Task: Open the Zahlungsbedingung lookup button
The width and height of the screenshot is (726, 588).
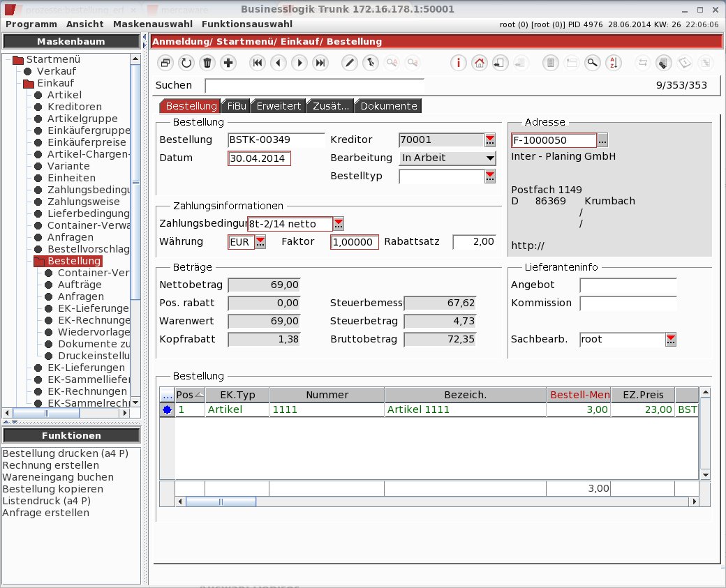Action: tap(339, 224)
